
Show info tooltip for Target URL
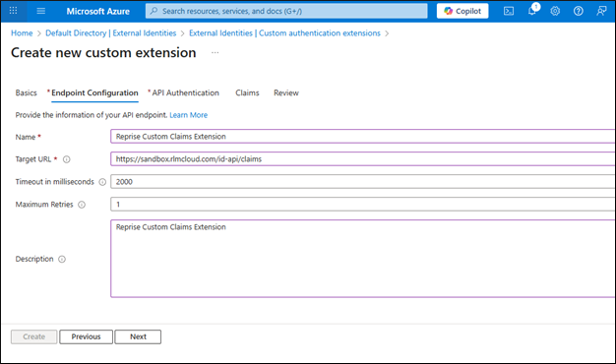[67, 159]
